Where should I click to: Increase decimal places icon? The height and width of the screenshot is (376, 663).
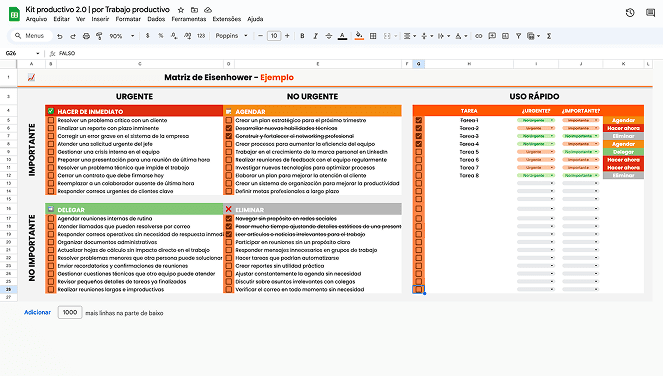187,36
